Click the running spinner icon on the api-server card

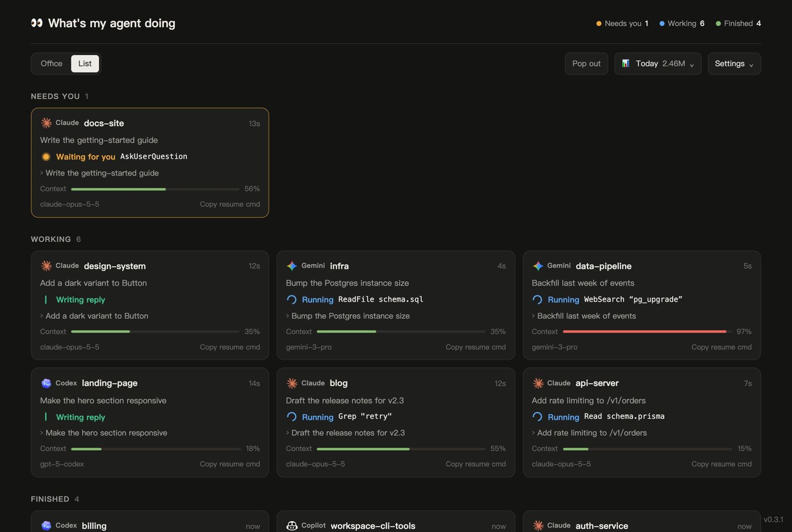coord(537,417)
